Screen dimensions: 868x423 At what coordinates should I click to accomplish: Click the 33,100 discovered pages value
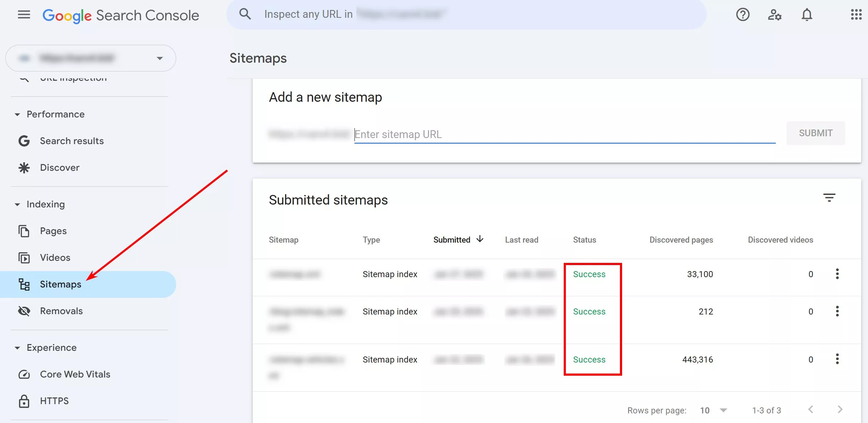(x=700, y=274)
